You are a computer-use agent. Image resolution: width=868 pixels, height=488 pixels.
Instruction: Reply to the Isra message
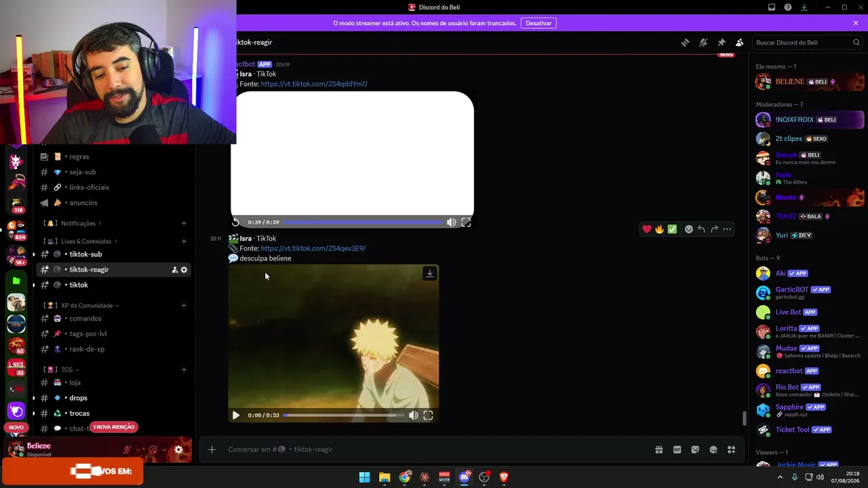tap(701, 229)
